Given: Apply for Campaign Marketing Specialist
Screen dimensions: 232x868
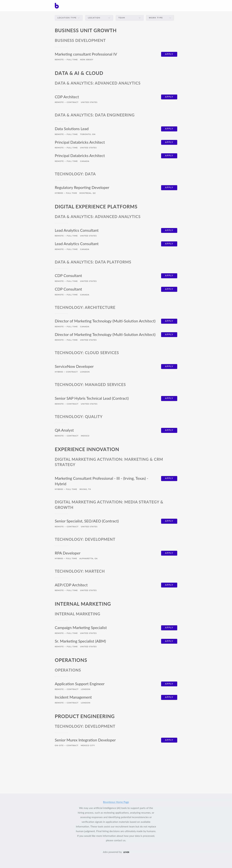Looking at the screenshot, I should (x=169, y=628).
